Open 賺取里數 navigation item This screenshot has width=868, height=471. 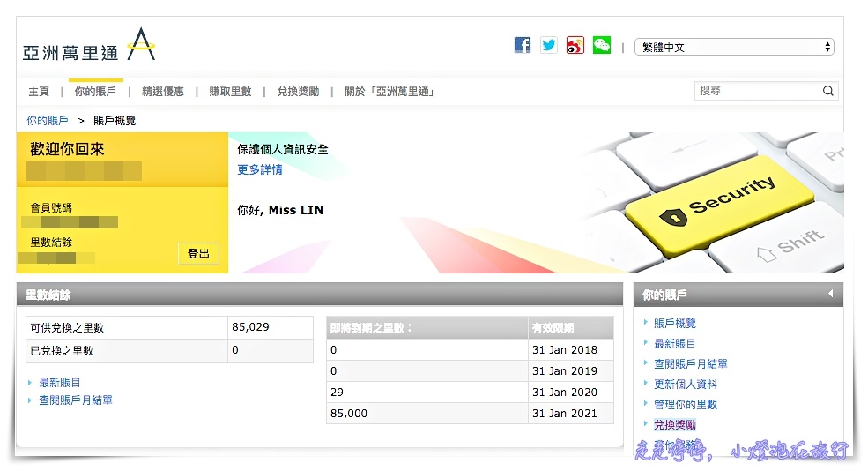coord(230,92)
